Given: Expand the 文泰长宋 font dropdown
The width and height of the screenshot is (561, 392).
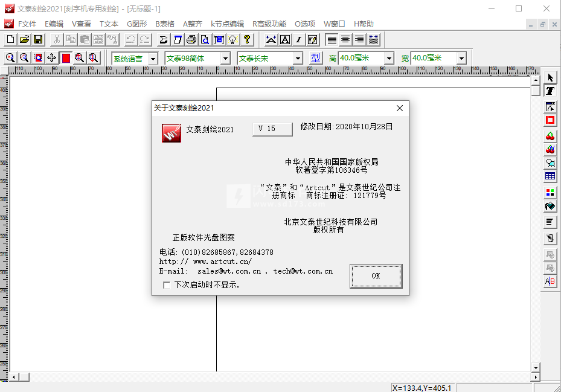Looking at the screenshot, I should point(298,59).
